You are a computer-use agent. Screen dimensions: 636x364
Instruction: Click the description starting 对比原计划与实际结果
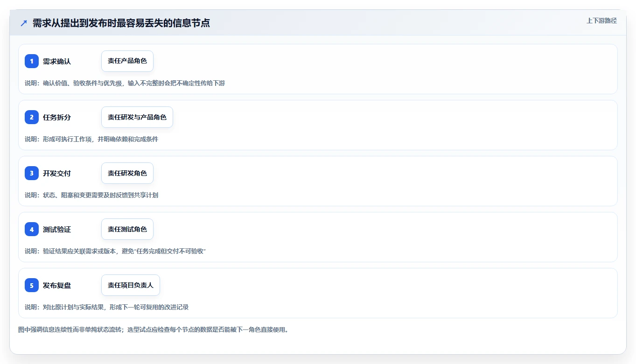107,307
